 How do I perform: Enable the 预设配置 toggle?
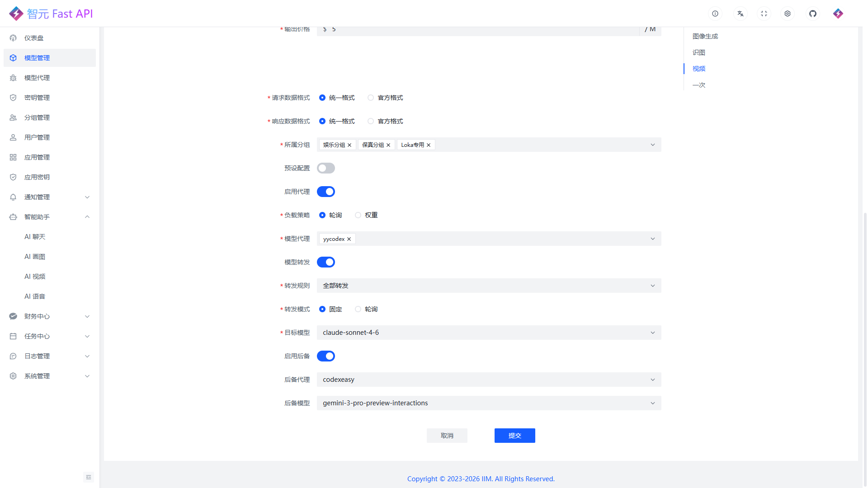(325, 168)
